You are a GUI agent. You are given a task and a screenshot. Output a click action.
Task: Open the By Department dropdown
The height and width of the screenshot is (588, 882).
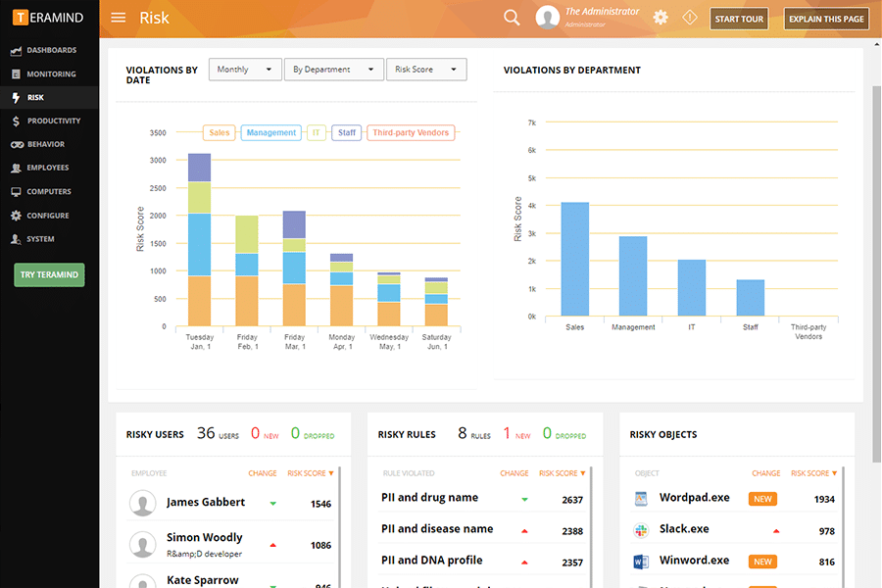click(333, 70)
